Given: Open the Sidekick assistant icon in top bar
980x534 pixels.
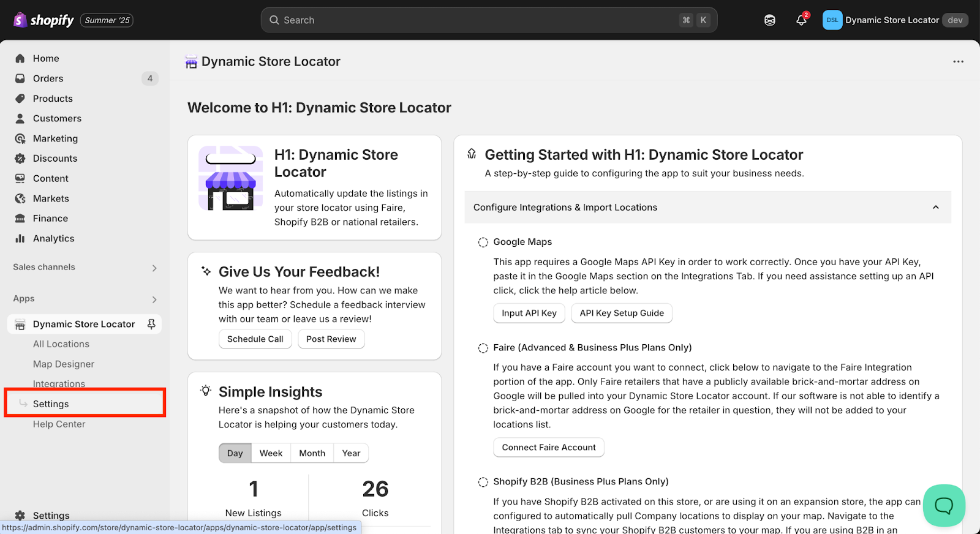Looking at the screenshot, I should [x=770, y=20].
